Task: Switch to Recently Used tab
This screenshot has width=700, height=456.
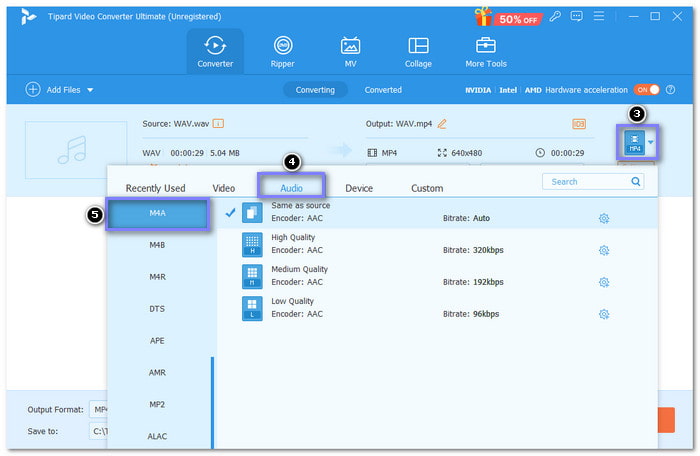Action: pyautogui.click(x=155, y=188)
